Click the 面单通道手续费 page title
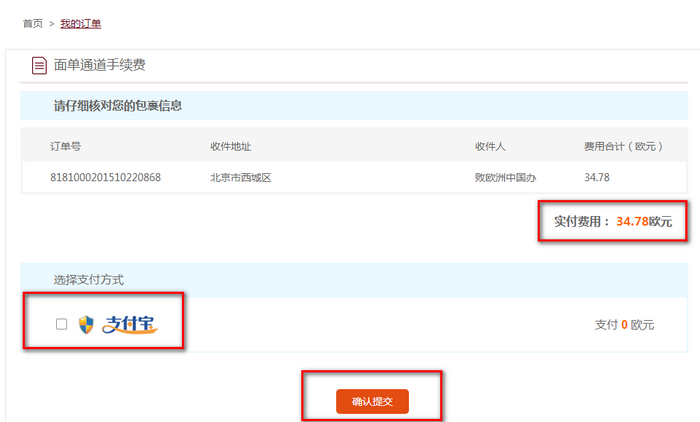This screenshot has height=422, width=700. click(x=101, y=66)
